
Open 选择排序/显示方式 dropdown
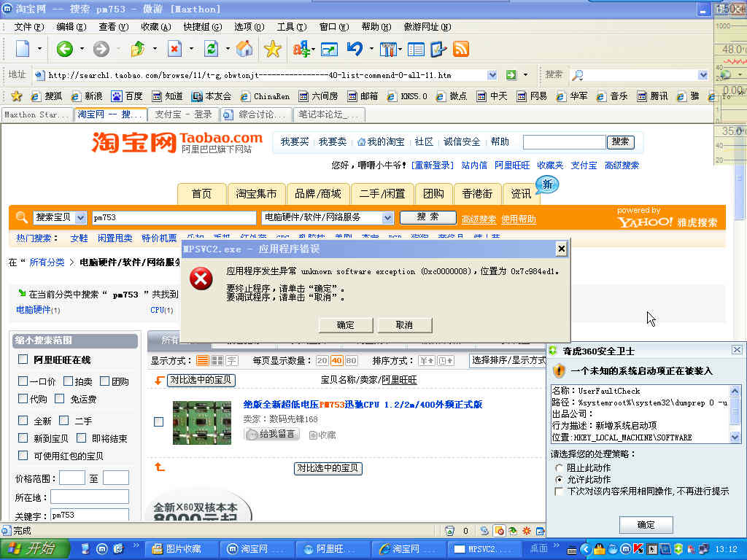pos(508,360)
